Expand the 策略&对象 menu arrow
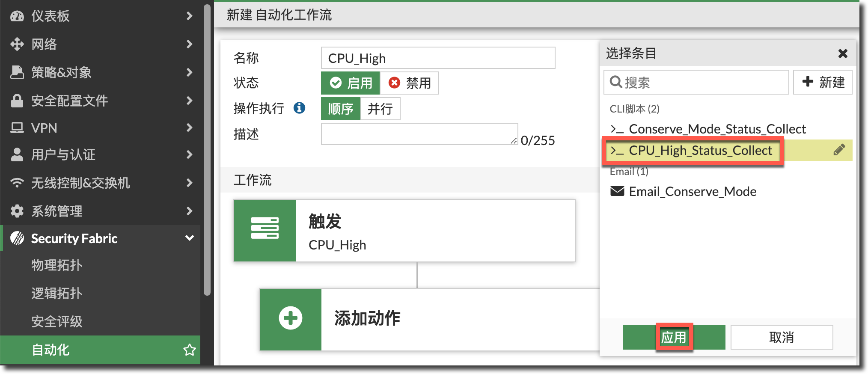 189,72
